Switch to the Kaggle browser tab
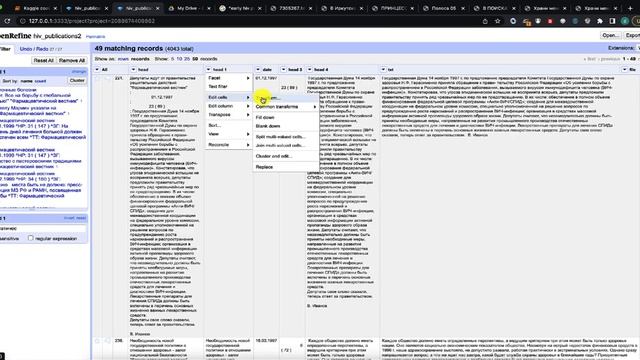640x360 pixels. [x=36, y=8]
